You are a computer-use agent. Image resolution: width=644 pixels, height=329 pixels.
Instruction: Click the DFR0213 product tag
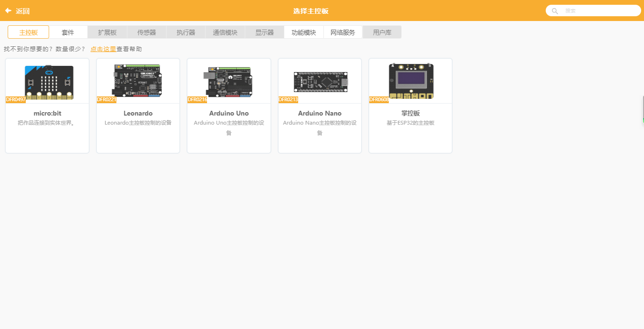click(288, 99)
